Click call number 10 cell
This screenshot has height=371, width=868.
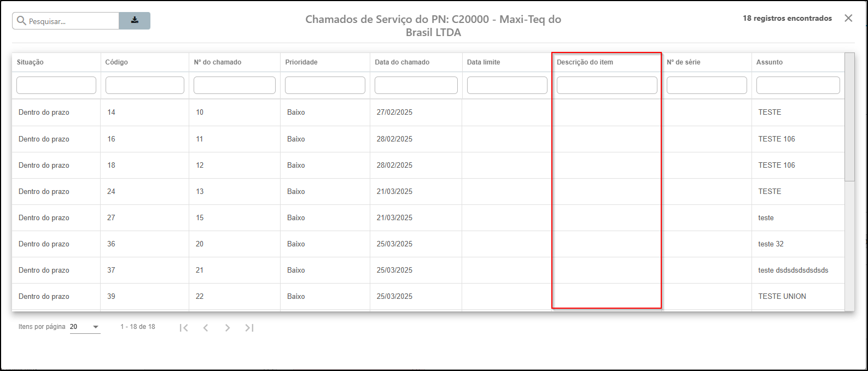(x=200, y=112)
